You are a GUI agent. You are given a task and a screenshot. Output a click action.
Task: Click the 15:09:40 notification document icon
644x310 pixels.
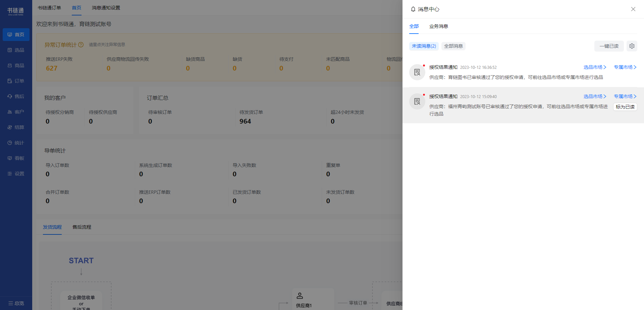click(417, 101)
